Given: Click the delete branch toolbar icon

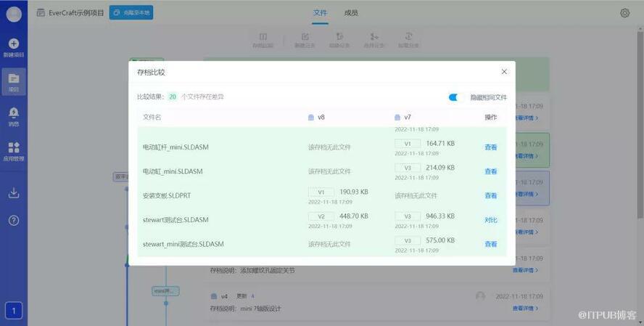Looking at the screenshot, I should (339, 36).
